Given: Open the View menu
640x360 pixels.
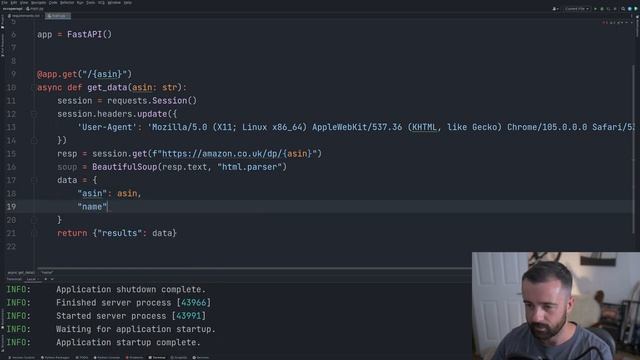Looking at the screenshot, I should tap(24, 2).
